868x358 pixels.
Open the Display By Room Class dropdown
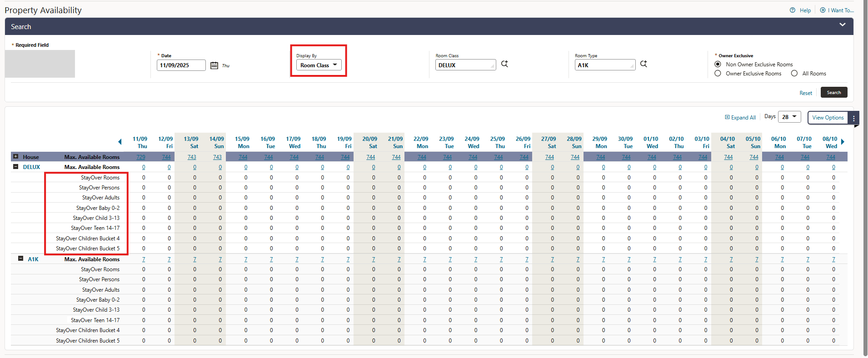click(x=319, y=65)
